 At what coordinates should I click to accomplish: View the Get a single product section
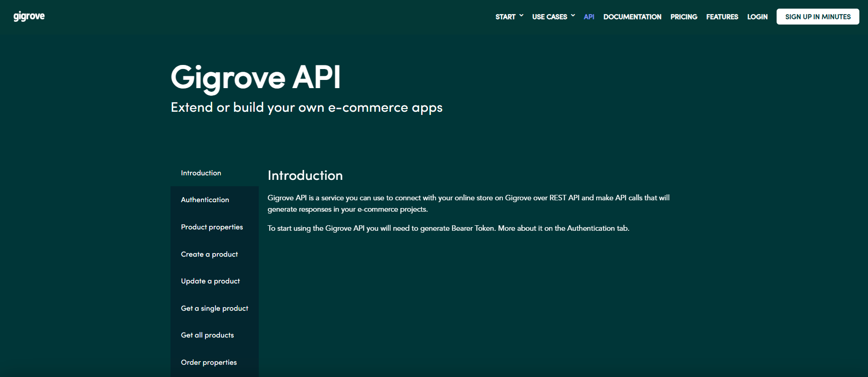(x=215, y=308)
